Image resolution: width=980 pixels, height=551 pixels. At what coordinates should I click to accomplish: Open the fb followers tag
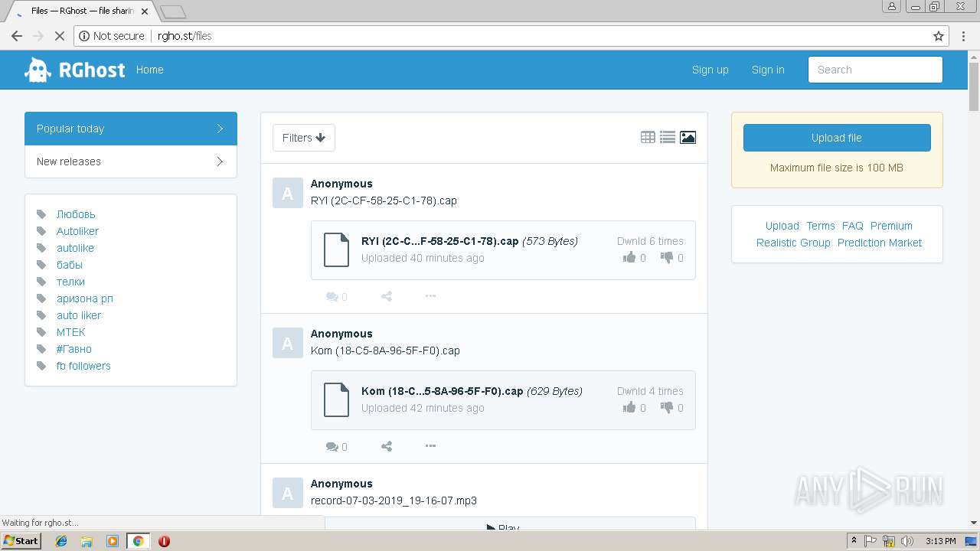83,366
